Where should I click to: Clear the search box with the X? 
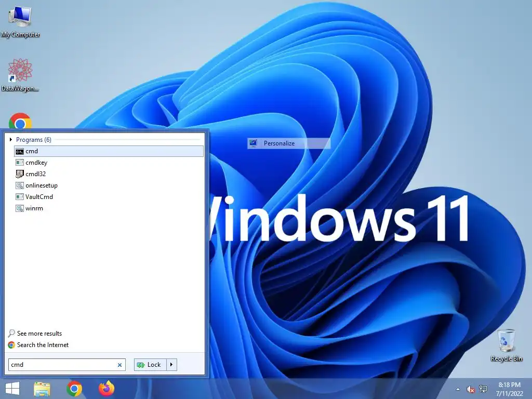[x=119, y=365]
